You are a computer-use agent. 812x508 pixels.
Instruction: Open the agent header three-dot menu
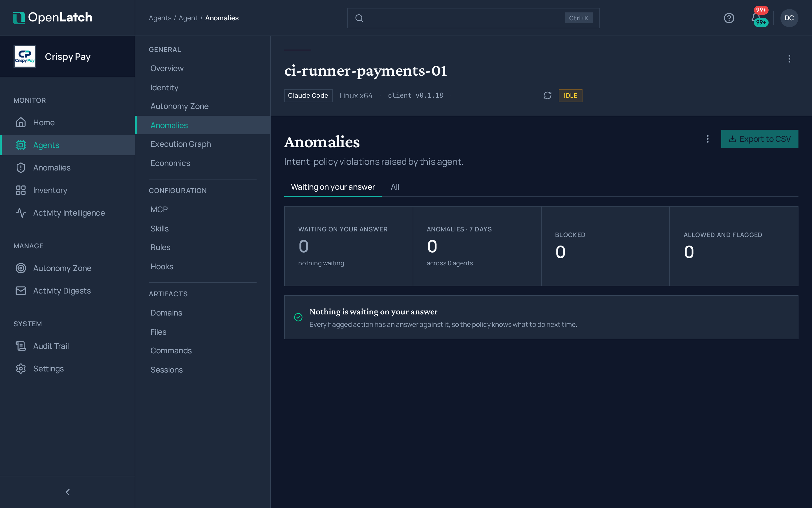(789, 59)
